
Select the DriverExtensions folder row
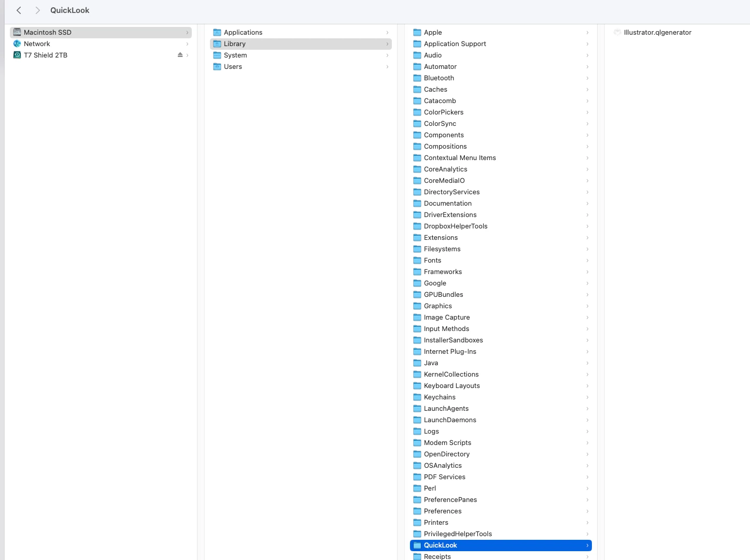pyautogui.click(x=501, y=214)
